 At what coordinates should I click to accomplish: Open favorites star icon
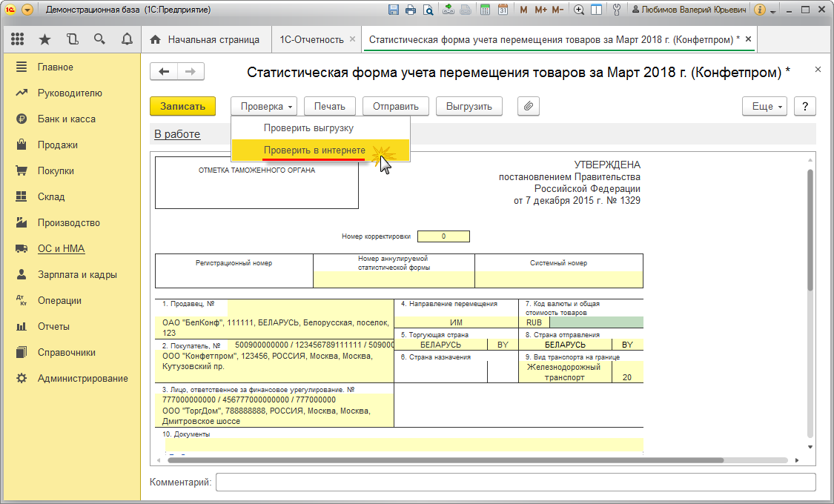click(x=45, y=39)
